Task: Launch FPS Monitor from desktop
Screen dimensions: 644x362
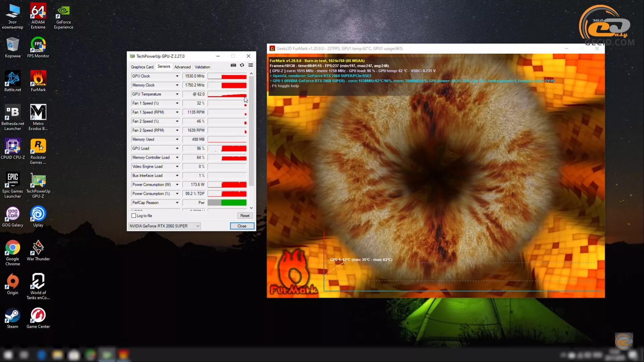Action: (38, 47)
